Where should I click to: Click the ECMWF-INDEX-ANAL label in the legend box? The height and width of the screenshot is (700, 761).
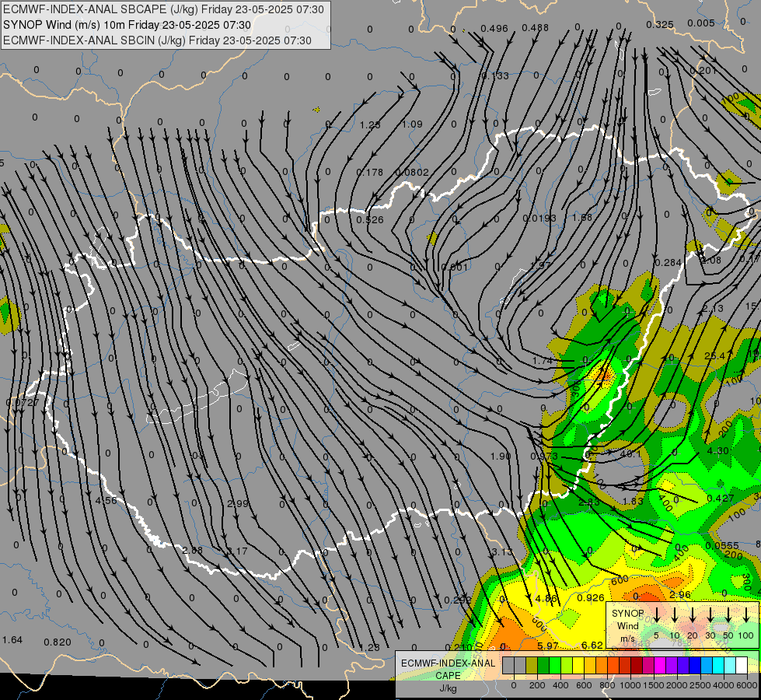tap(448, 663)
